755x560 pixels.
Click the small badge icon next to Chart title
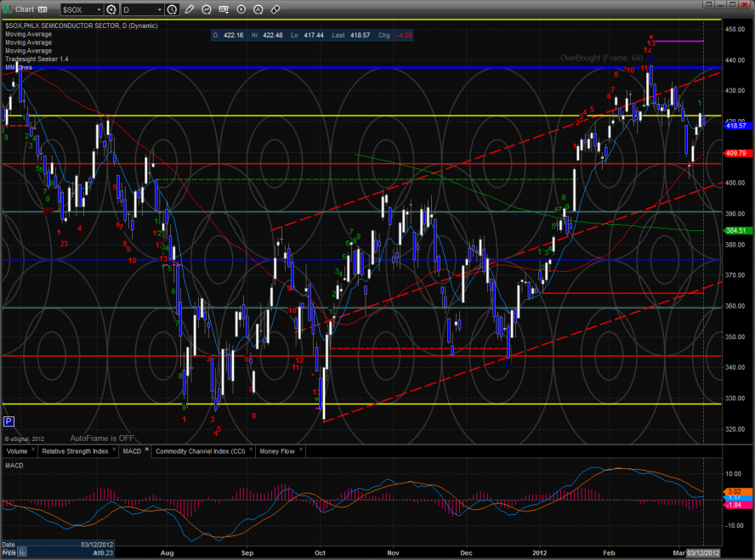coord(43,9)
